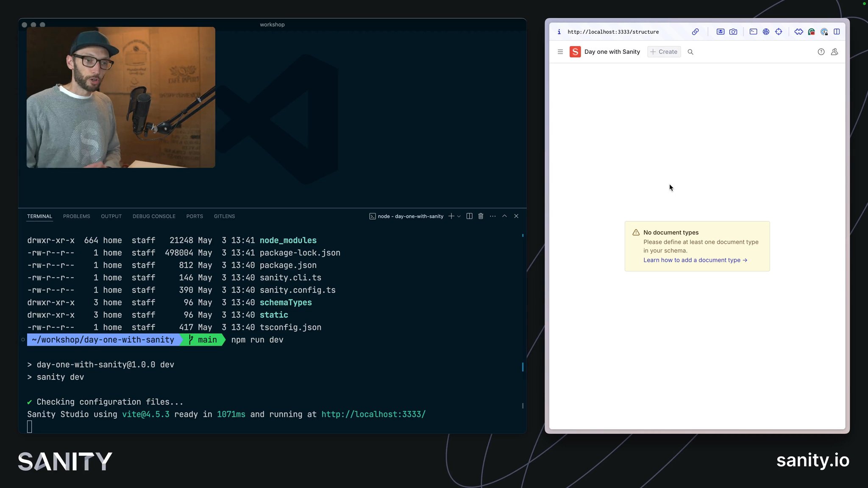Click the 'npm run dev' command text
This screenshot has width=868, height=488.
257,340
